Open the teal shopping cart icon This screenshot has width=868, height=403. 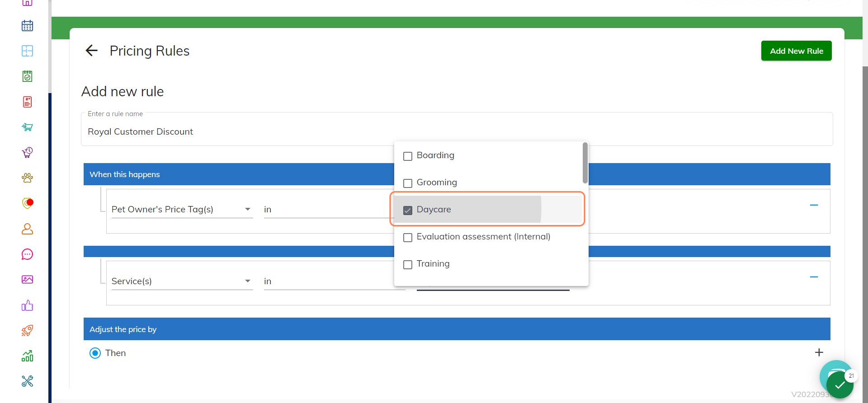click(27, 127)
